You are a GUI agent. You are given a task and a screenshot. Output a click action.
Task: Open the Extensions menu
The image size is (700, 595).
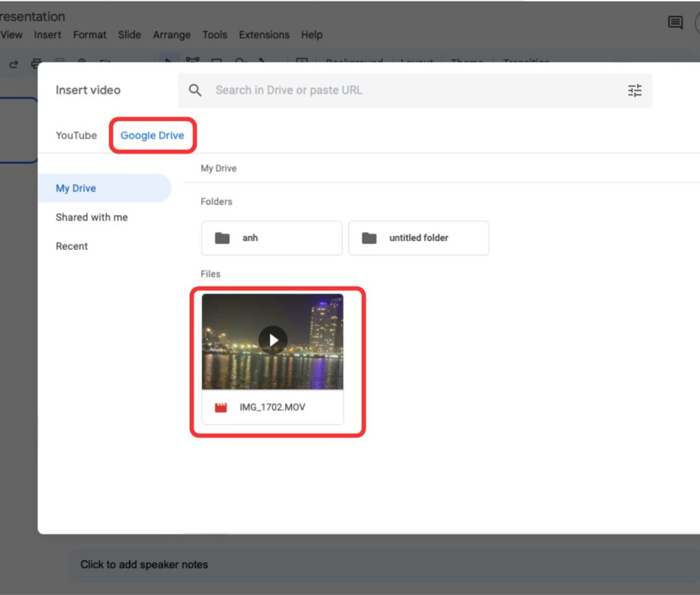[x=263, y=34]
